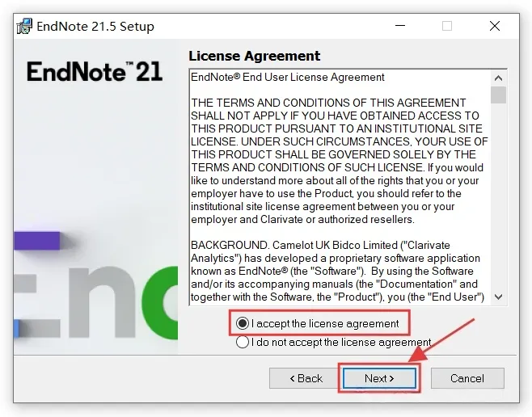Click inside the license agreement text box
This screenshot has width=532, height=417.
coord(340,187)
